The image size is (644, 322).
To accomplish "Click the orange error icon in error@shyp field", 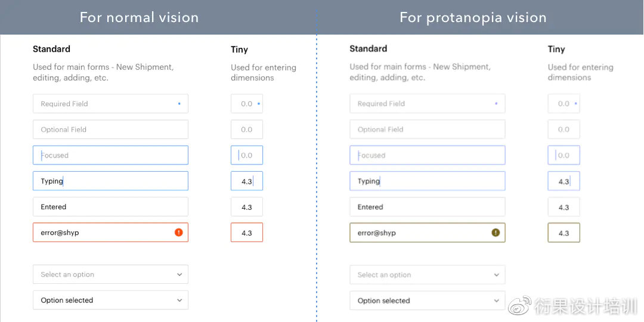I will 179,233.
